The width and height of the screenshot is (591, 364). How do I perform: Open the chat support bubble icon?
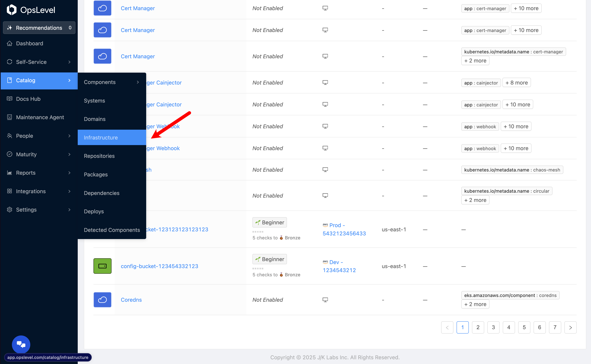click(x=21, y=344)
